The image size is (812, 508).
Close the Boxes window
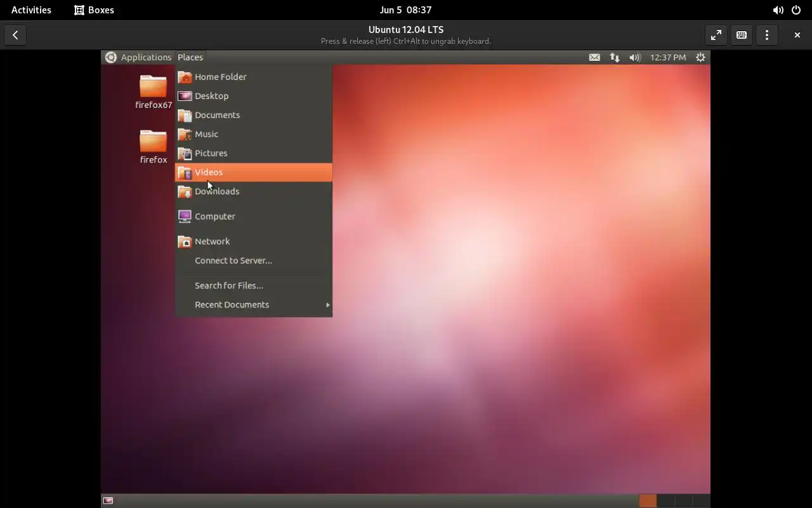pyautogui.click(x=797, y=36)
